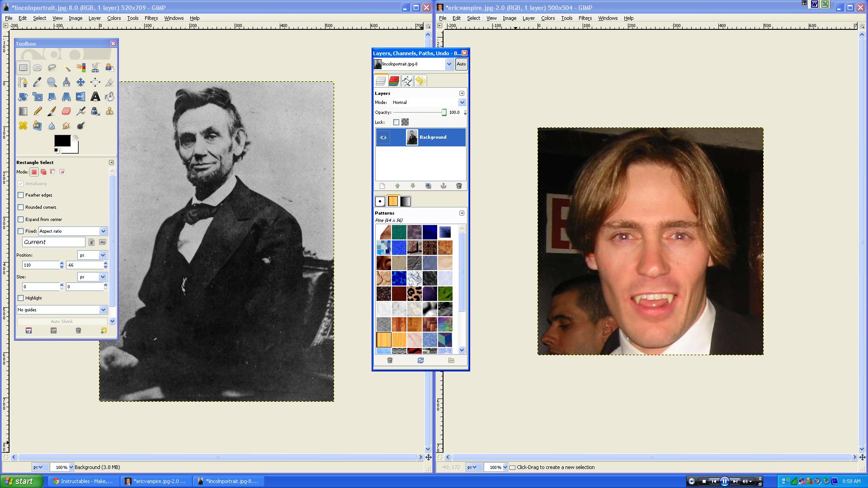Click the duplicate layer icon
Image resolution: width=868 pixels, height=488 pixels.
[428, 186]
